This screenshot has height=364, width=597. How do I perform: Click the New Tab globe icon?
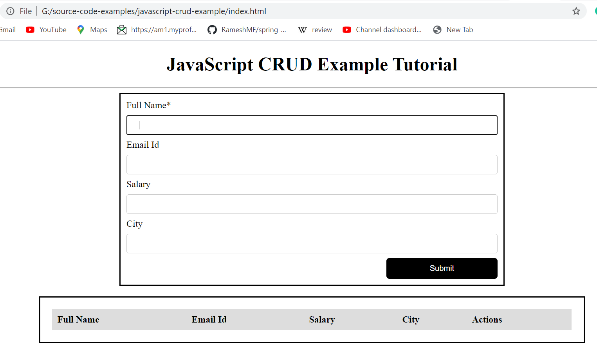tap(436, 29)
